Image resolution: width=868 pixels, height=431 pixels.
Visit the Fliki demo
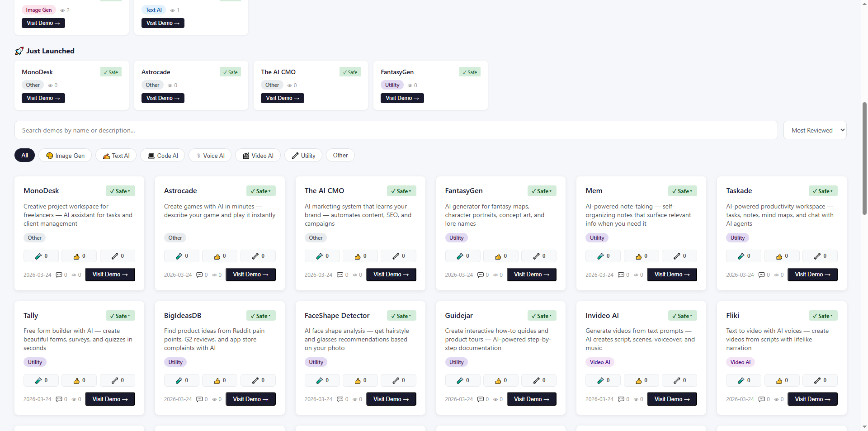(x=812, y=399)
